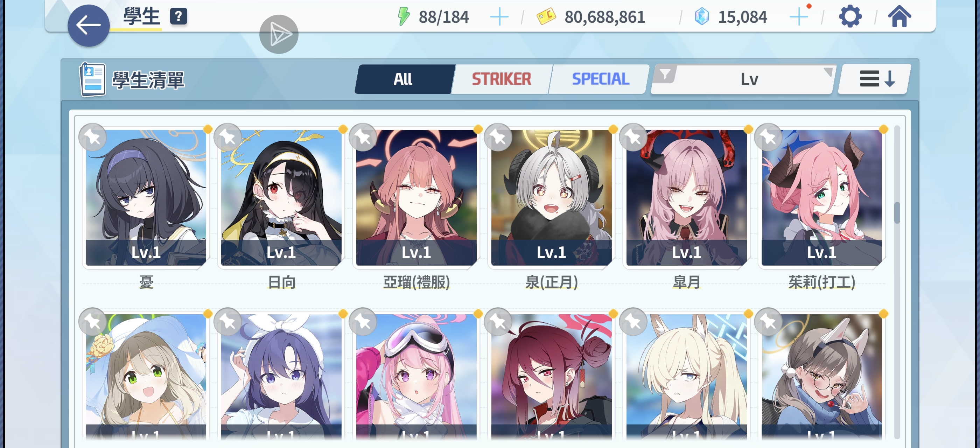The height and width of the screenshot is (448, 980).
Task: Open the filter funnel icon
Action: click(x=665, y=74)
